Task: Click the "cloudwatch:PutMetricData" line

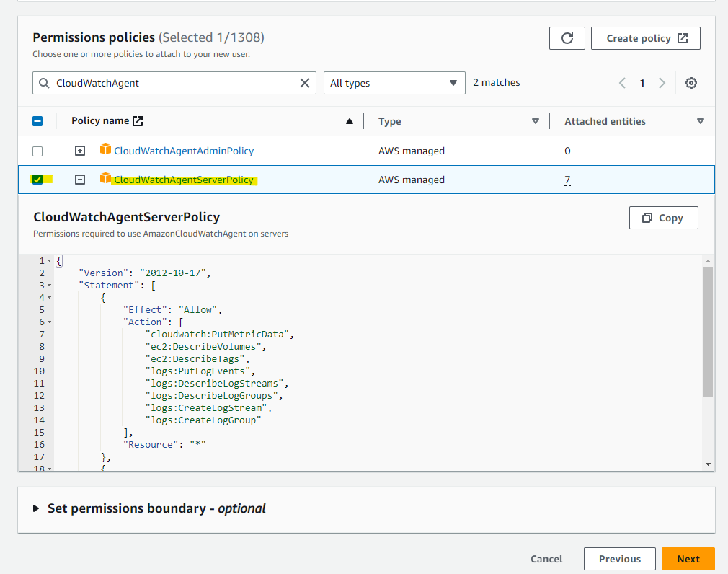Action: [x=220, y=335]
